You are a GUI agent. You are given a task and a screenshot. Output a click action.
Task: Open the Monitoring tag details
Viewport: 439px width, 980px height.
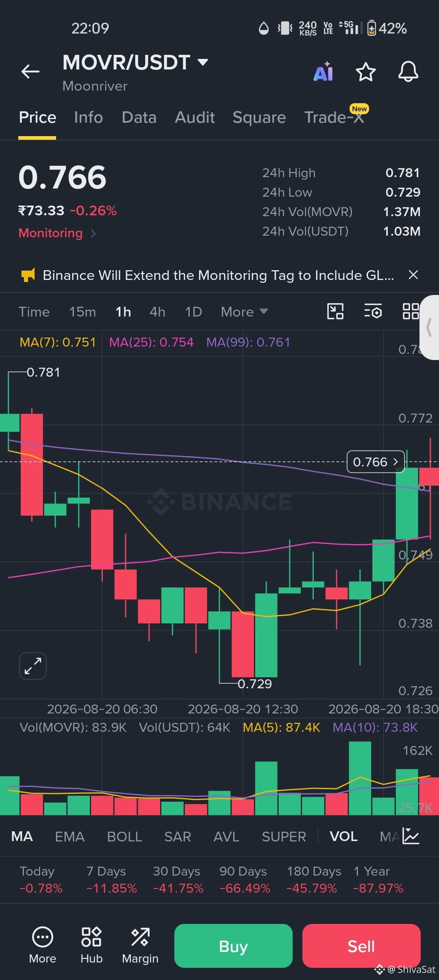[x=57, y=233]
